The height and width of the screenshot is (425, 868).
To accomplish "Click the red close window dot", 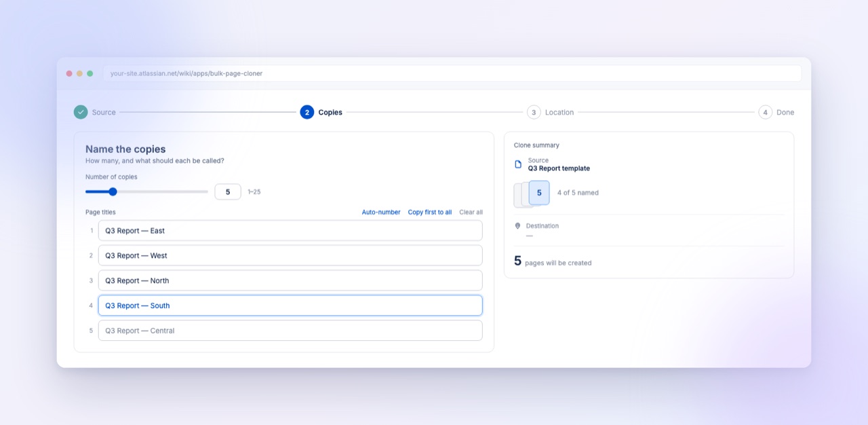I will pyautogui.click(x=69, y=73).
